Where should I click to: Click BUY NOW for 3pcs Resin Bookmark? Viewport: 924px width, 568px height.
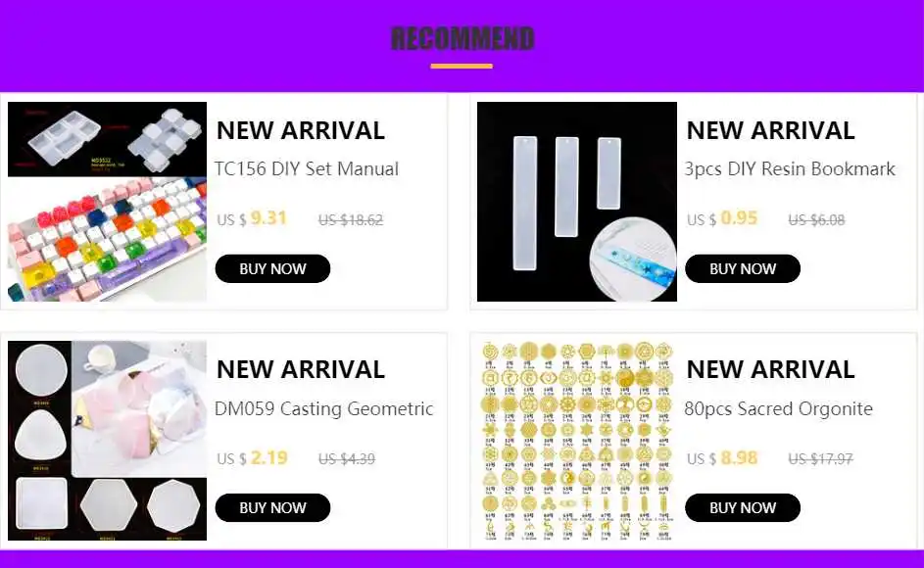[x=743, y=268]
